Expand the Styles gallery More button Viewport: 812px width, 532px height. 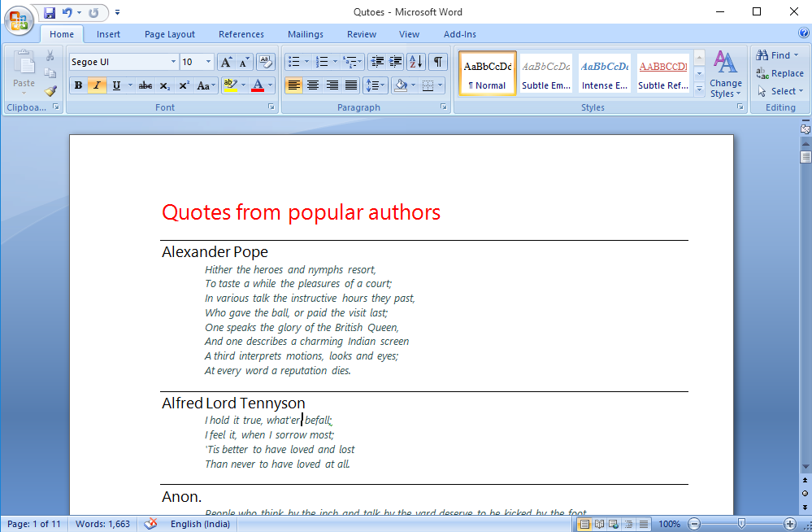[699, 90]
